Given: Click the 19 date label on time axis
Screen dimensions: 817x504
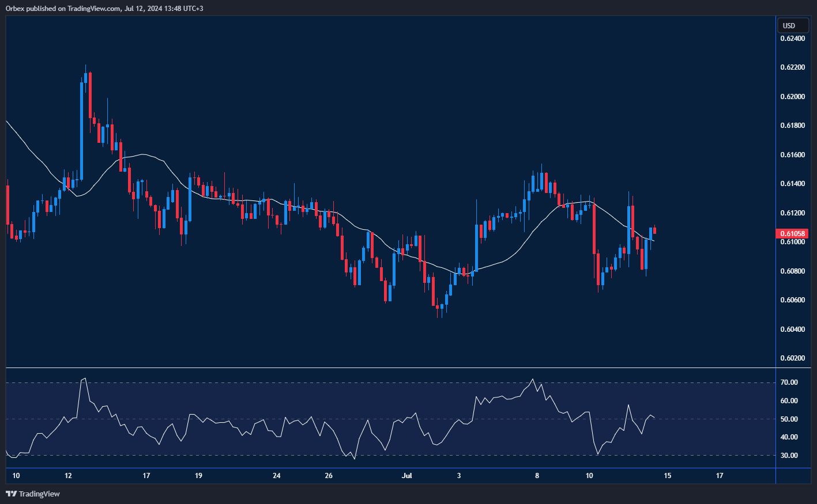Looking at the screenshot, I should (x=198, y=476).
